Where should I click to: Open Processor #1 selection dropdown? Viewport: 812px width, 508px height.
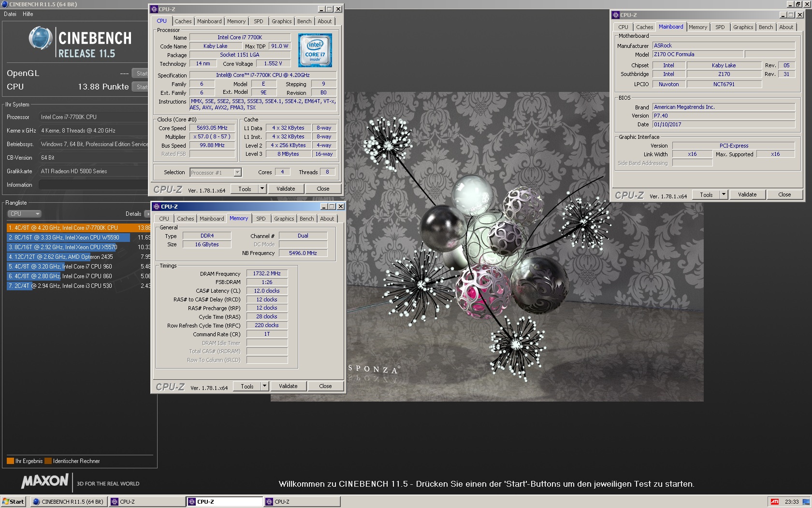pos(216,172)
